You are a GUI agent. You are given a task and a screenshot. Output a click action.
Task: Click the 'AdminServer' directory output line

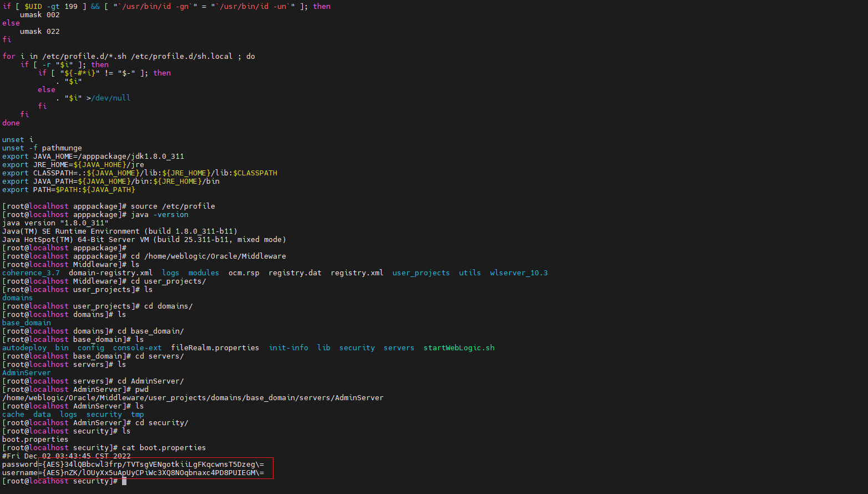pos(27,373)
